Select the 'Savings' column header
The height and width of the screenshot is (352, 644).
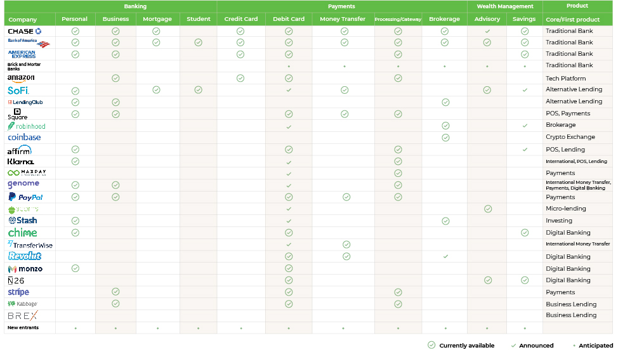pyautogui.click(x=524, y=19)
